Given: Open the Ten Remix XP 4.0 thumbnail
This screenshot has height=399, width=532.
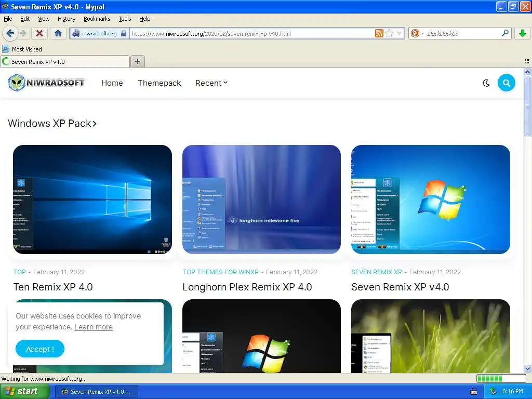Looking at the screenshot, I should coord(92,199).
